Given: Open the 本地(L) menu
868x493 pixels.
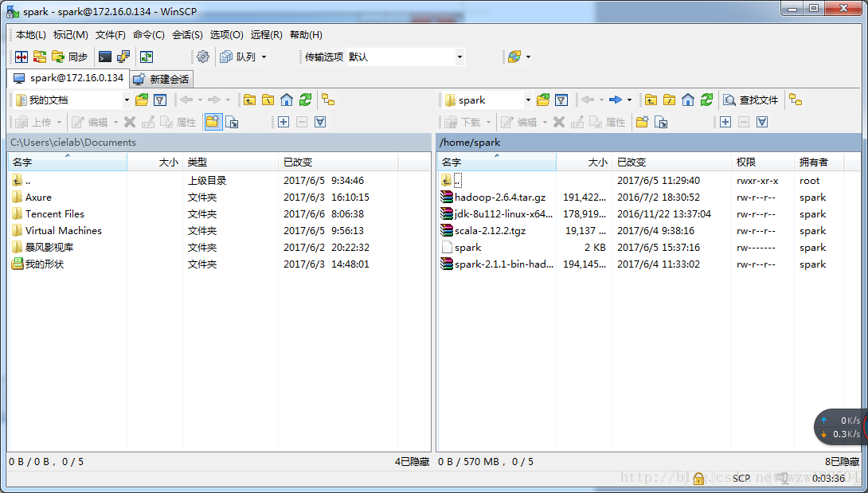Looking at the screenshot, I should click(x=31, y=34).
